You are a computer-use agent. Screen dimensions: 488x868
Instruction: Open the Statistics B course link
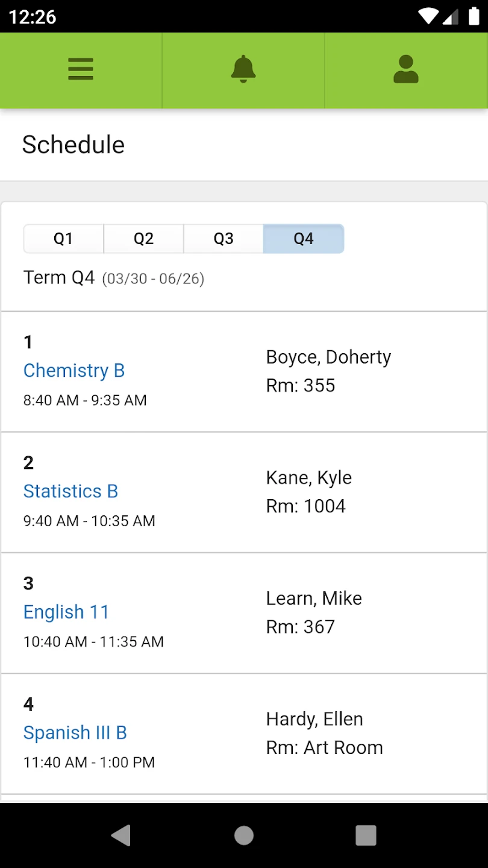click(70, 491)
